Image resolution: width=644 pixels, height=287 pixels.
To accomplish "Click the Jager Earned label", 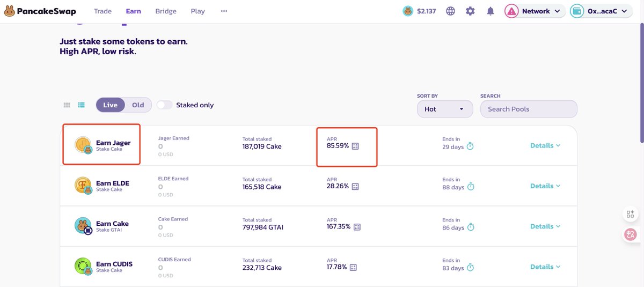I will (x=174, y=138).
